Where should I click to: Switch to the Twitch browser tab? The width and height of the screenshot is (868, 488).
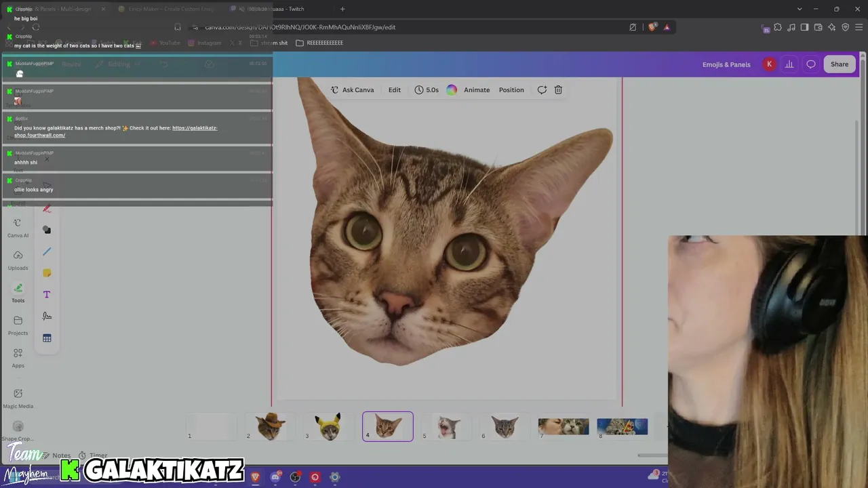pyautogui.click(x=278, y=9)
